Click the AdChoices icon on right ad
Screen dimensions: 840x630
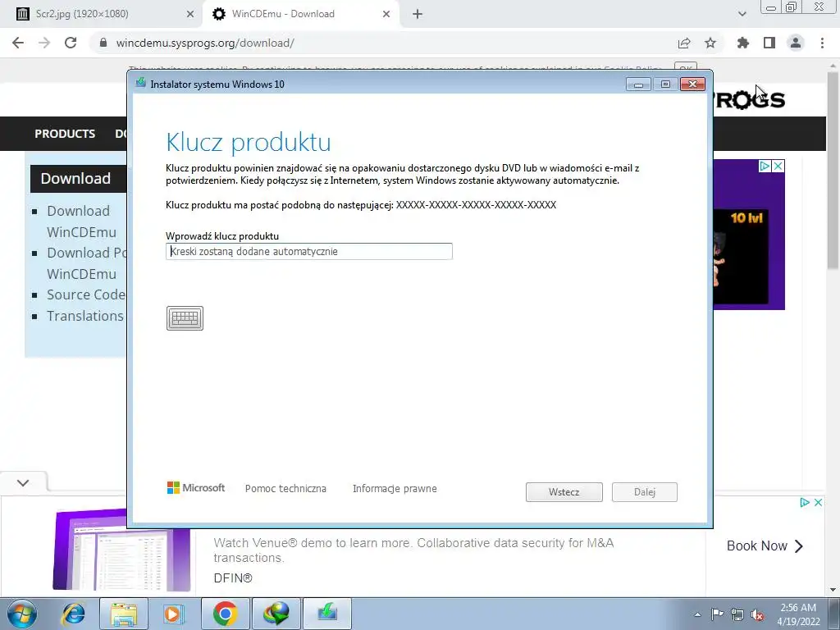765,166
